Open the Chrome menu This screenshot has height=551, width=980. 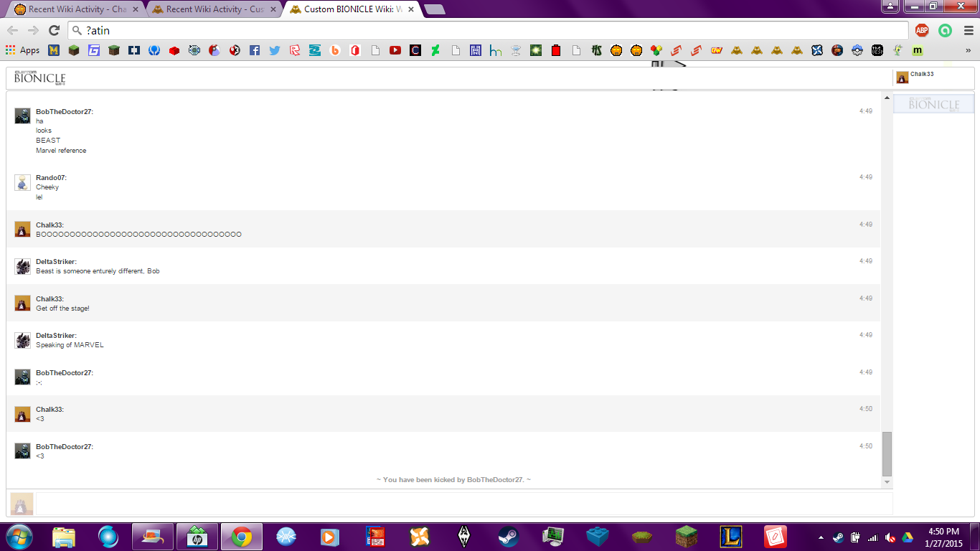pos(969,30)
